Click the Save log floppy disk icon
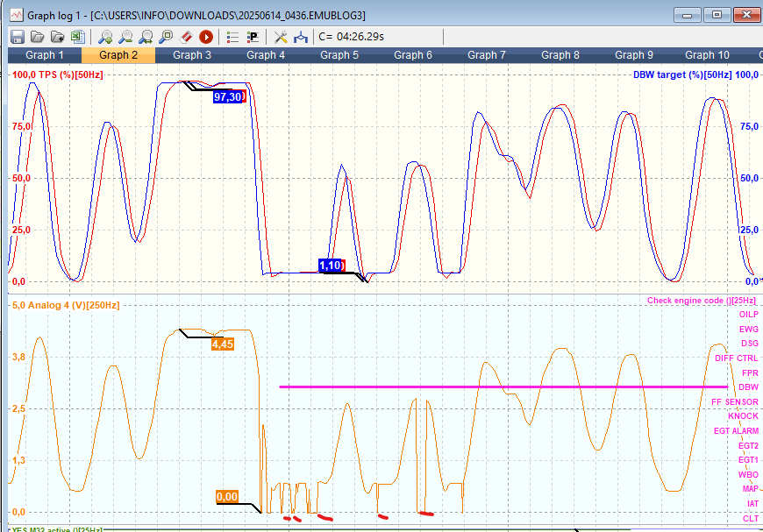The width and height of the screenshot is (763, 532). [18, 37]
